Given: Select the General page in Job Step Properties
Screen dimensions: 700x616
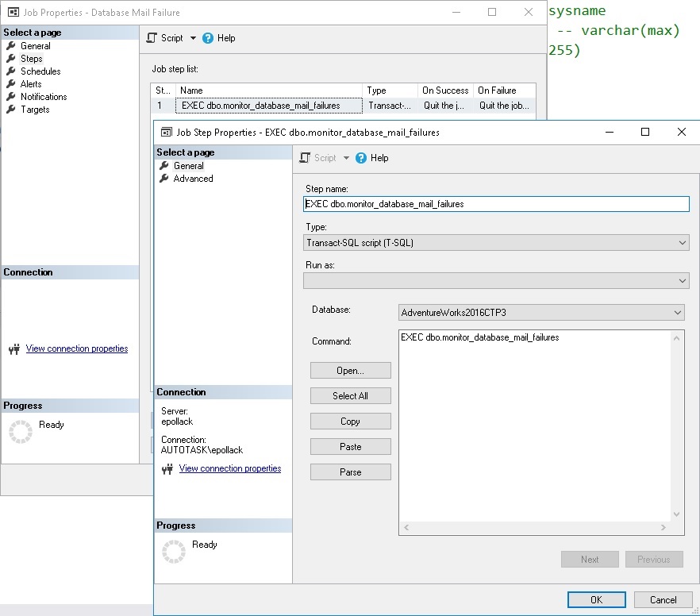Looking at the screenshot, I should tap(188, 166).
